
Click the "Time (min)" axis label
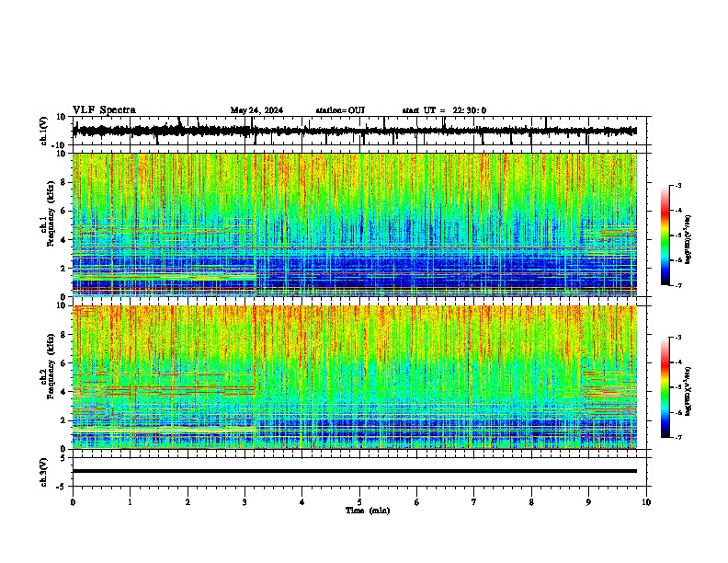point(368,511)
